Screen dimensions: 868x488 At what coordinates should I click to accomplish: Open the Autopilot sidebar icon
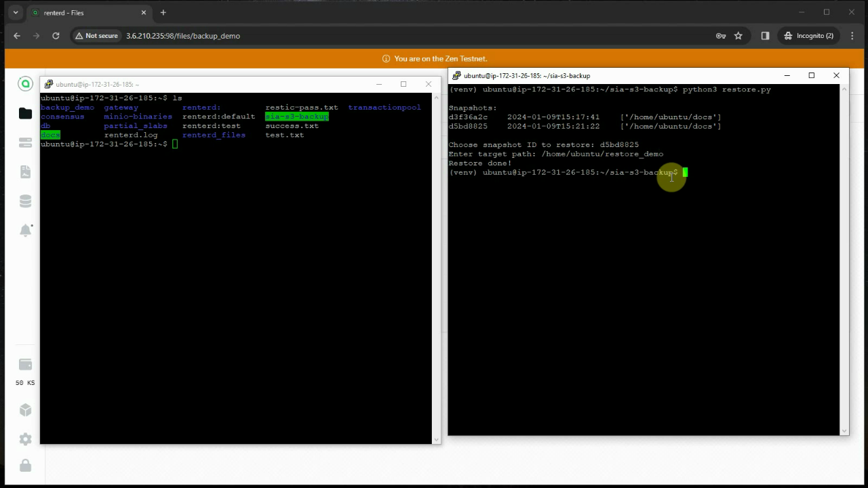coord(25,142)
